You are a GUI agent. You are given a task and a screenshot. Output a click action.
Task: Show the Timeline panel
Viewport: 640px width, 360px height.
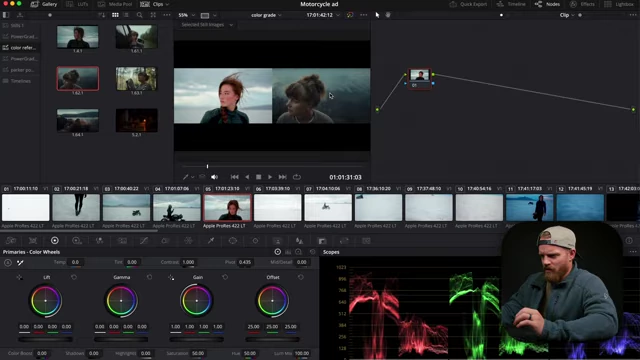(x=511, y=4)
